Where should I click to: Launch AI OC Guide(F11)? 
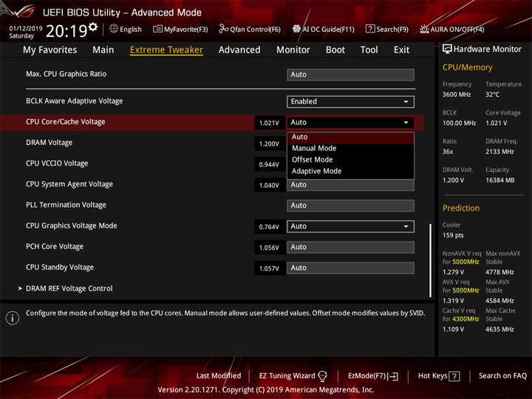(x=328, y=30)
